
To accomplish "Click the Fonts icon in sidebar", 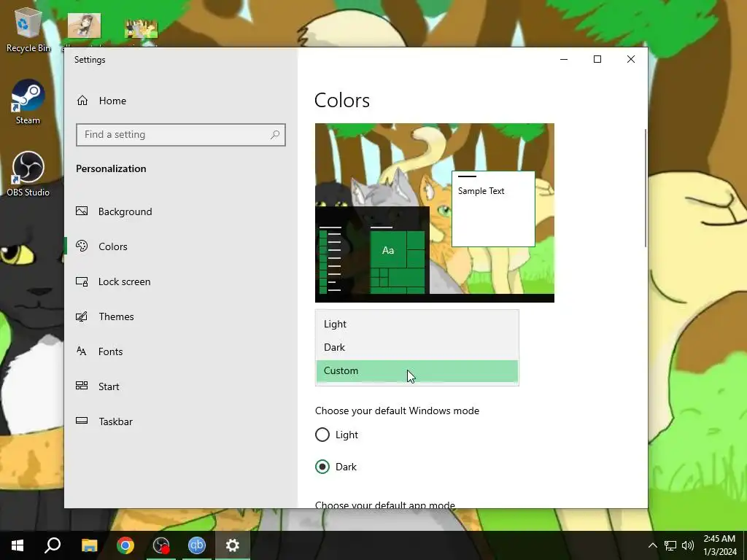I will point(82,351).
